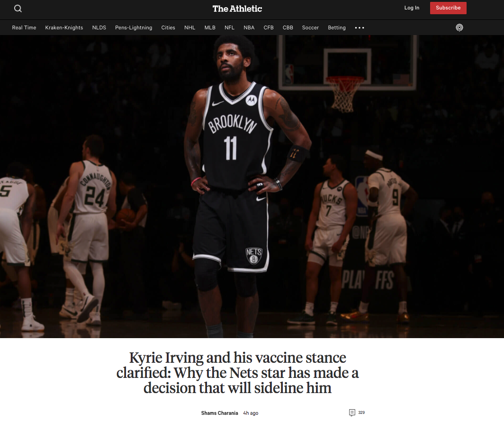This screenshot has width=504, height=421.
Task: Click the podcast icon in navigation bar
Action: click(459, 27)
